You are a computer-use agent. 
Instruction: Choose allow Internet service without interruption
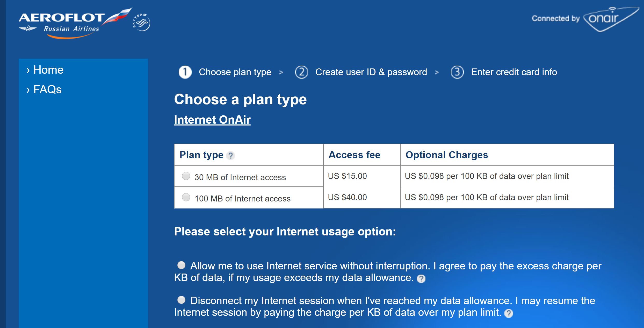[181, 265]
